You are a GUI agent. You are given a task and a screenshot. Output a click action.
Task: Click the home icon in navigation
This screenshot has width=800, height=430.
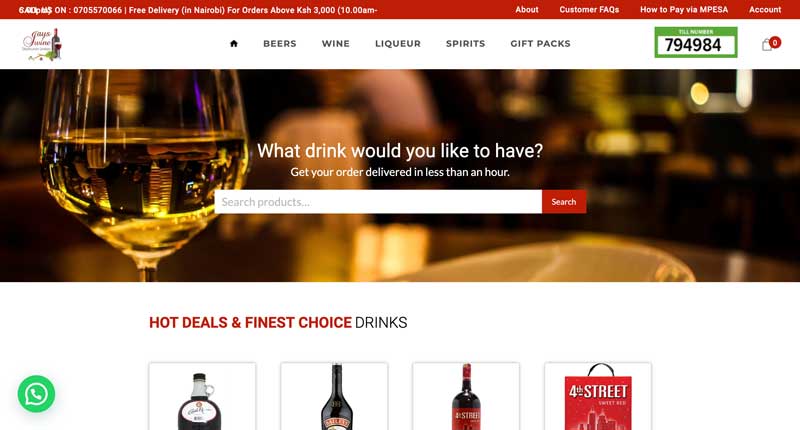pos(234,44)
